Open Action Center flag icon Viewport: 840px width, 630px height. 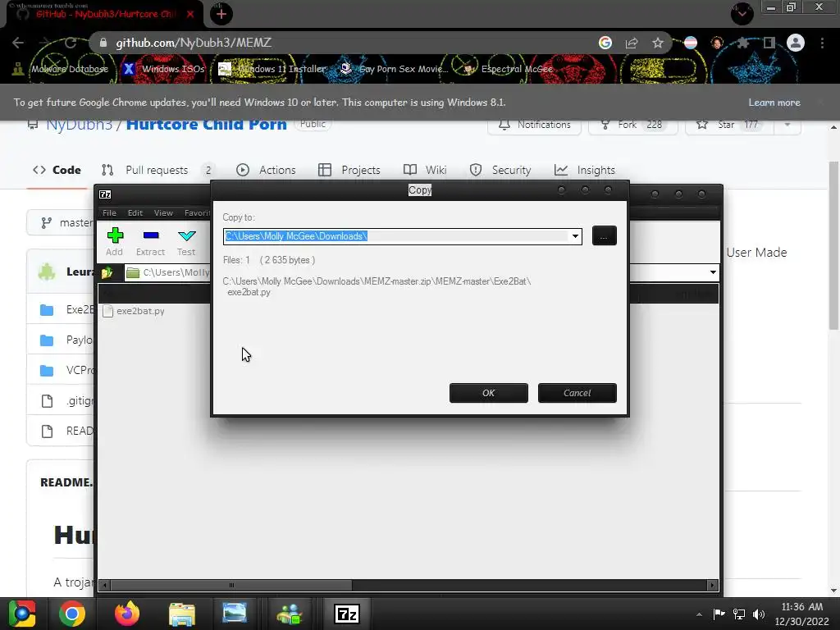[719, 614]
